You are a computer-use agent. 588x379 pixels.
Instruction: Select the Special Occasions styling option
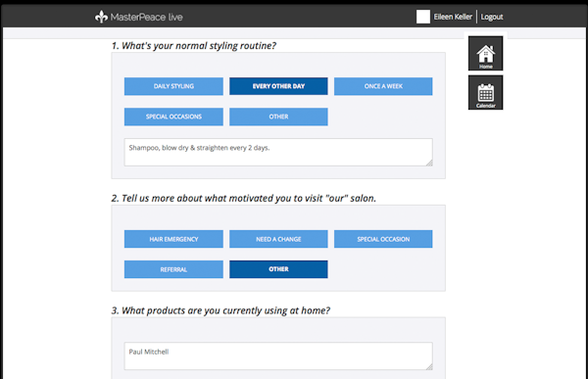pos(173,117)
